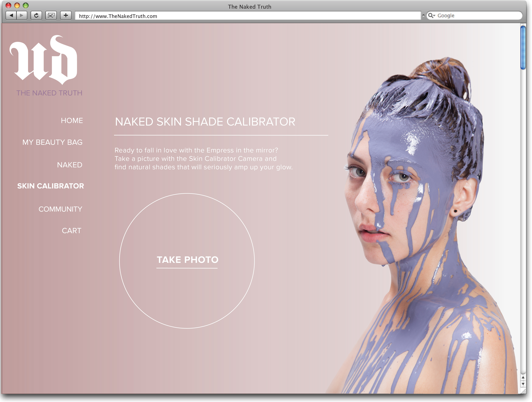Click the browser forward arrow button
This screenshot has width=532, height=402.
tap(22, 16)
